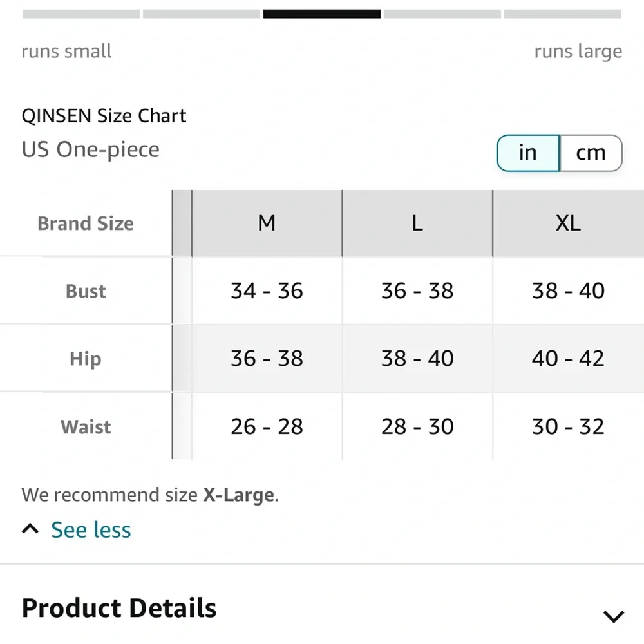Click the bold X-Large recommended size text

click(239, 495)
